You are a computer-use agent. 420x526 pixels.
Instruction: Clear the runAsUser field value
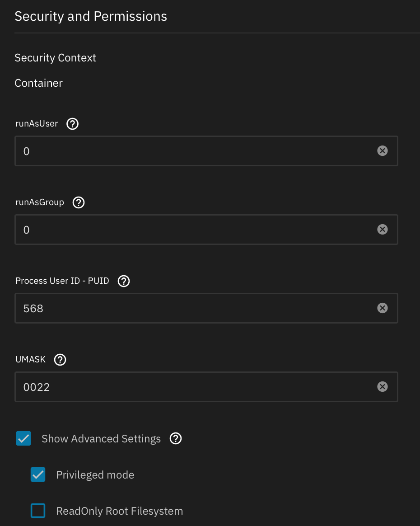tap(383, 151)
